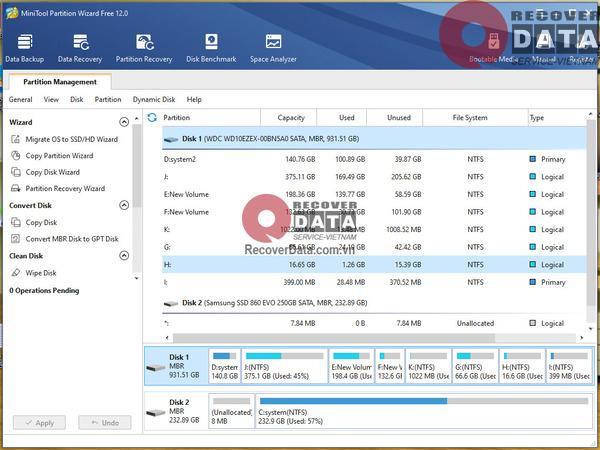This screenshot has width=600, height=450.
Task: Click the right arrow of horizontal scrollbar
Action: [x=582, y=338]
